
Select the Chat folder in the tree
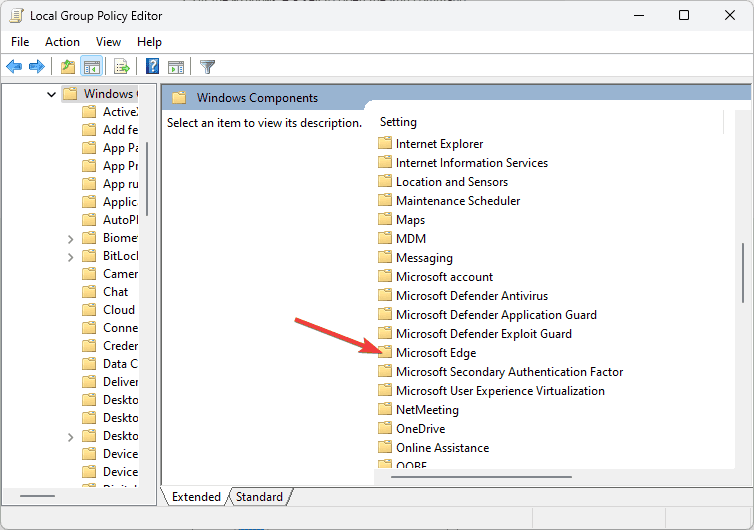coord(115,292)
